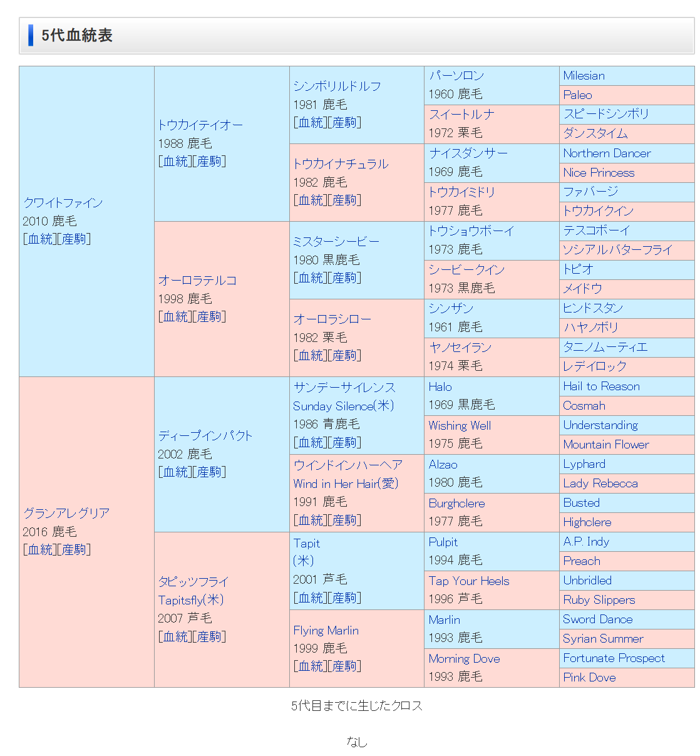
Task: Open 血統 link under クワイトファイン
Action: (41, 239)
